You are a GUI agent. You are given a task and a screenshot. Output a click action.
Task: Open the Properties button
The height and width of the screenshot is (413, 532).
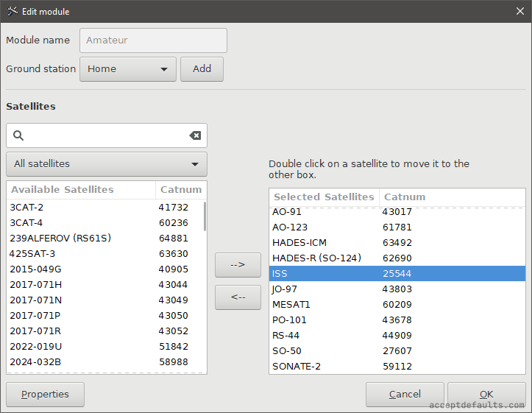click(45, 395)
